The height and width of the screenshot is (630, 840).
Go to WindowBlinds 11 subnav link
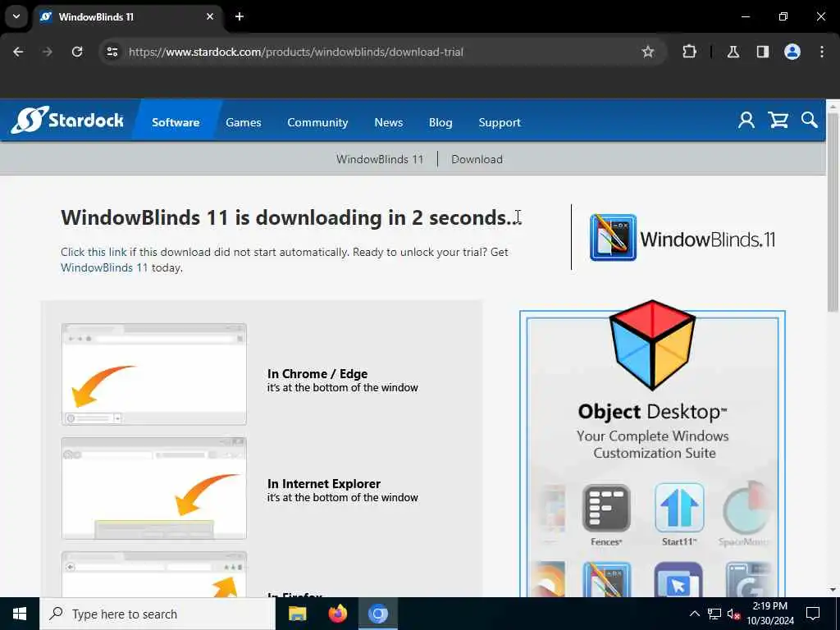(380, 159)
